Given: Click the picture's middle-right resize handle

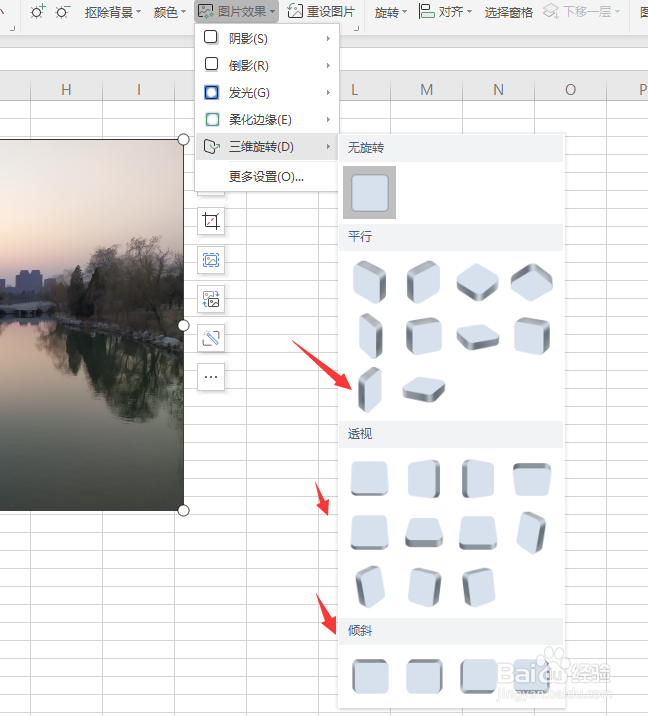Looking at the screenshot, I should pos(184,326).
